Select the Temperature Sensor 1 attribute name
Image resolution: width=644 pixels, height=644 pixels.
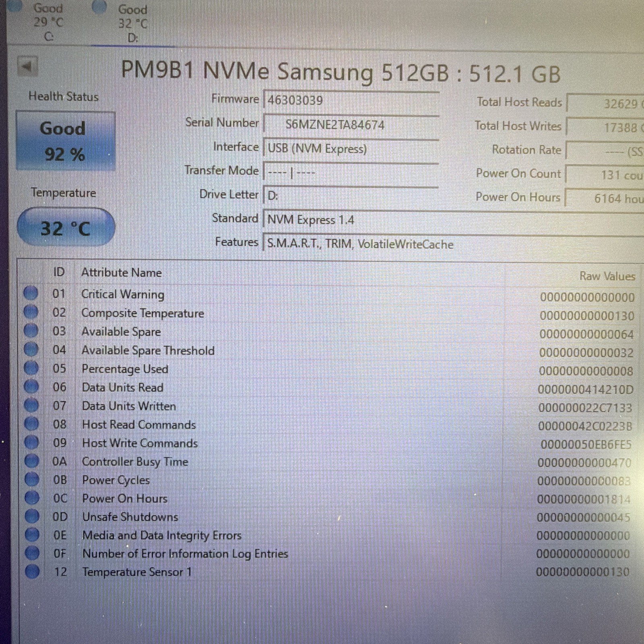137,572
